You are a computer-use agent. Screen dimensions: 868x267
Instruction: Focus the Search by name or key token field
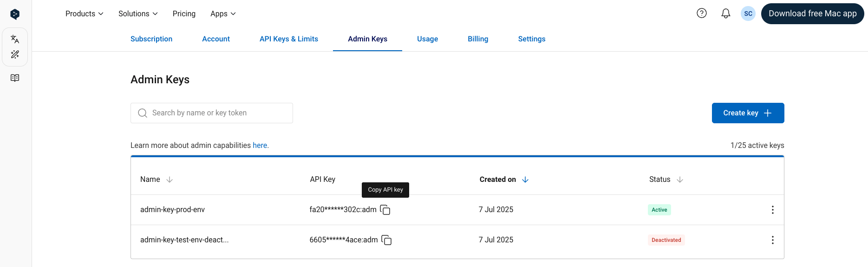coord(212,113)
